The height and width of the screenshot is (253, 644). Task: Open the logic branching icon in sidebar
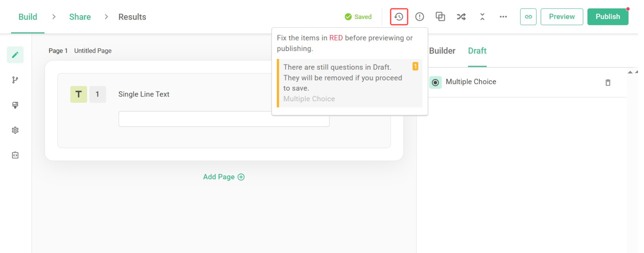coord(15,80)
